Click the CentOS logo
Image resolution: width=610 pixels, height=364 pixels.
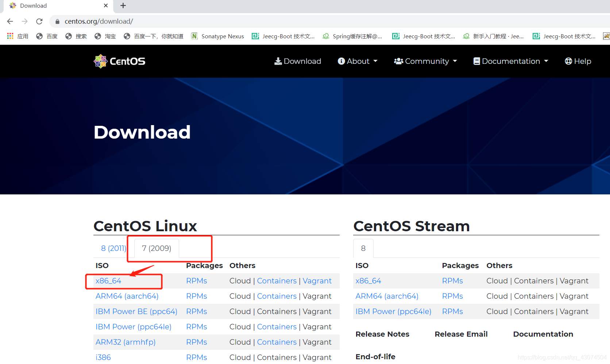tap(120, 61)
